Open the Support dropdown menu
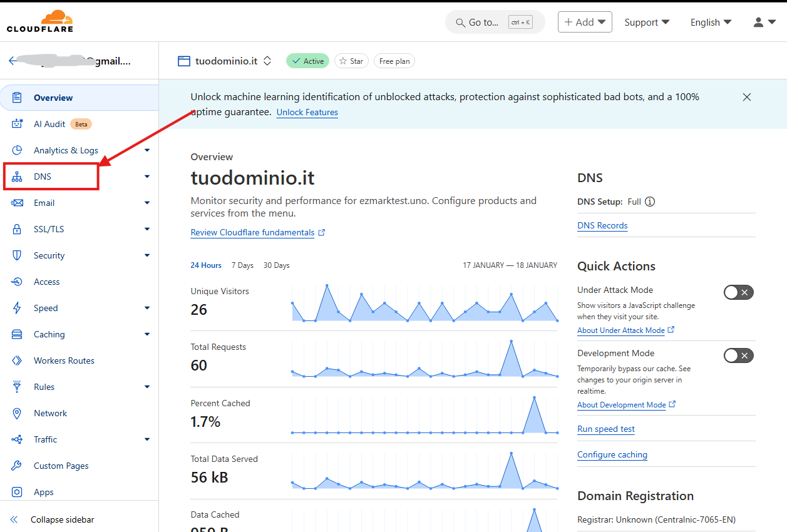The height and width of the screenshot is (532, 787). (647, 22)
